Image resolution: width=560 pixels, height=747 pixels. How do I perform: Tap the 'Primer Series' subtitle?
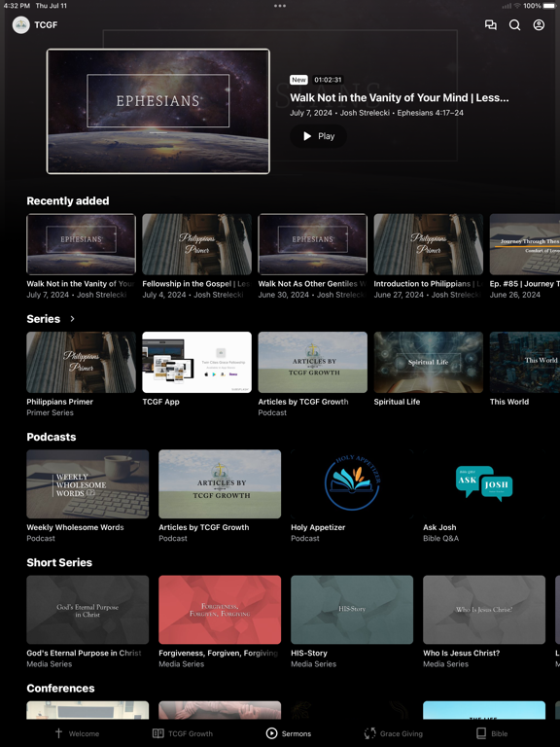pos(50,412)
